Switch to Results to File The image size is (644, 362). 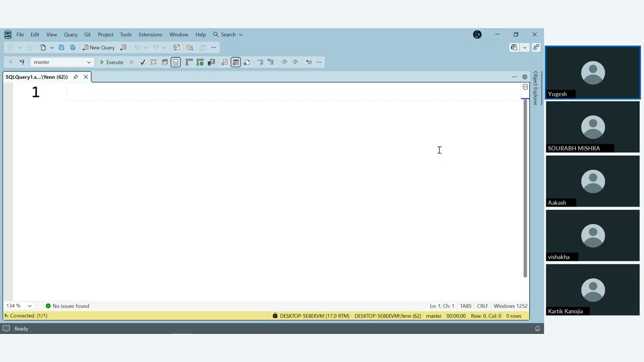click(x=247, y=62)
